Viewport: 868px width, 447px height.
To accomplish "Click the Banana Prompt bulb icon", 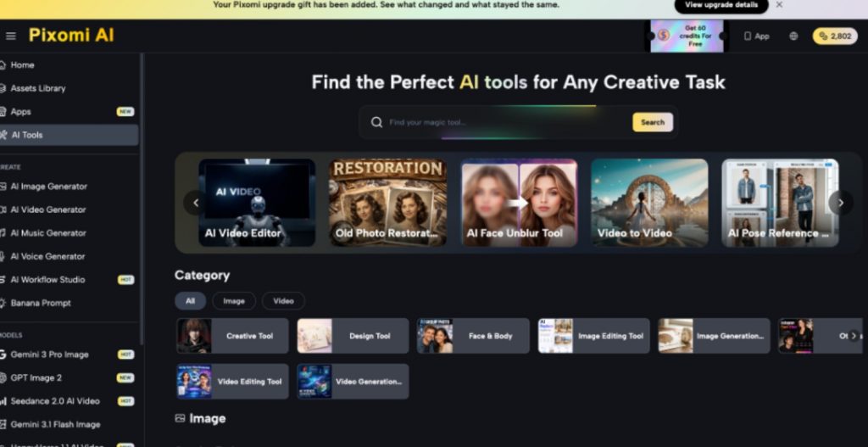I will click(x=3, y=303).
